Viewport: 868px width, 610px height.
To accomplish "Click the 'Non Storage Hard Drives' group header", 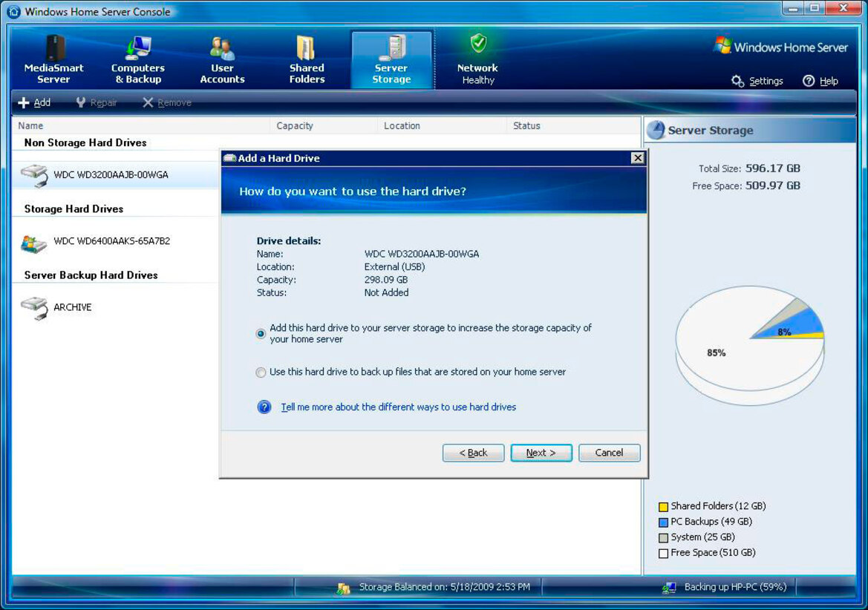I will [x=85, y=142].
